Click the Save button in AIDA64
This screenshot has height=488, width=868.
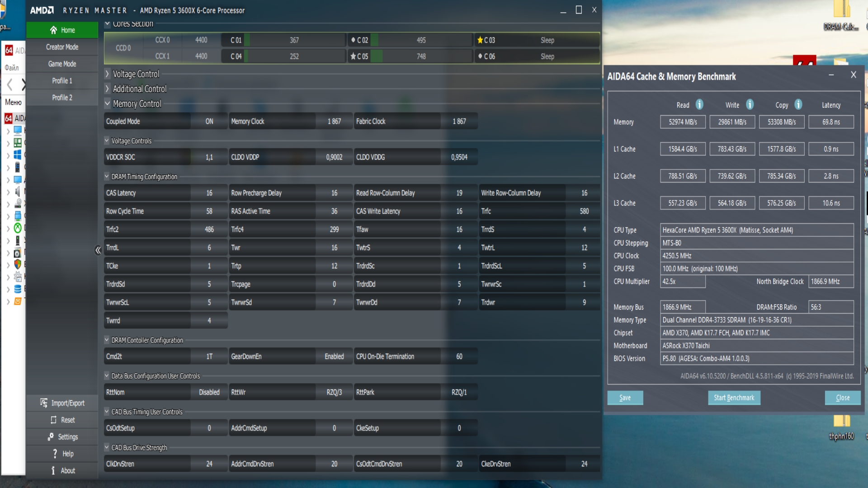(625, 398)
